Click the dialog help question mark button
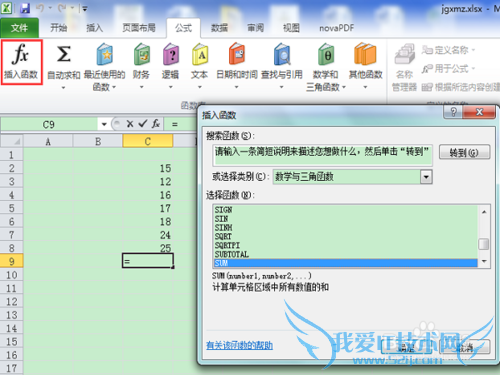Screen dimensions: 500x375 (453, 112)
